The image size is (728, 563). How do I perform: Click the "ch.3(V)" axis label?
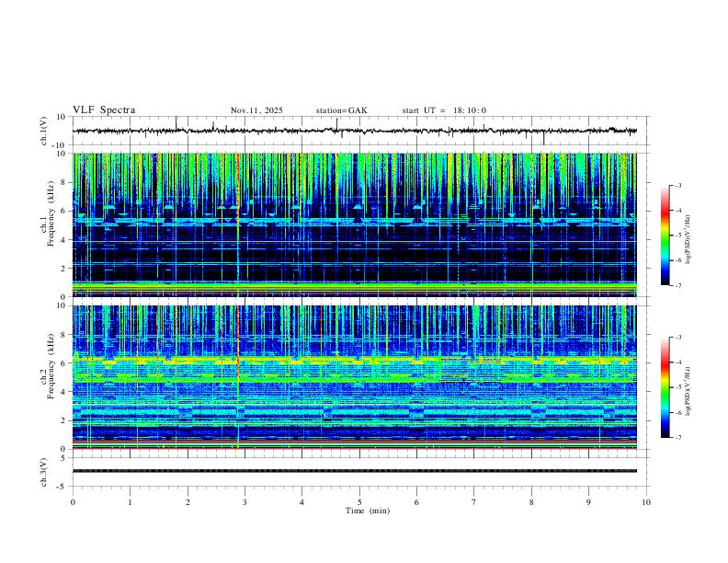(44, 473)
